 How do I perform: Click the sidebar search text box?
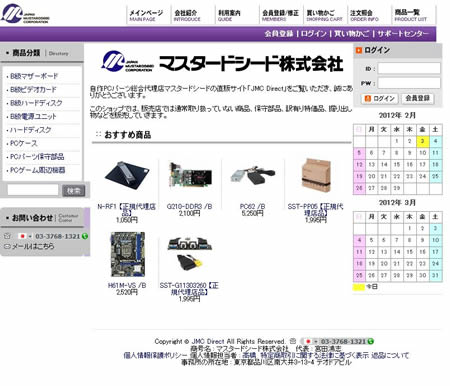pos(33,190)
